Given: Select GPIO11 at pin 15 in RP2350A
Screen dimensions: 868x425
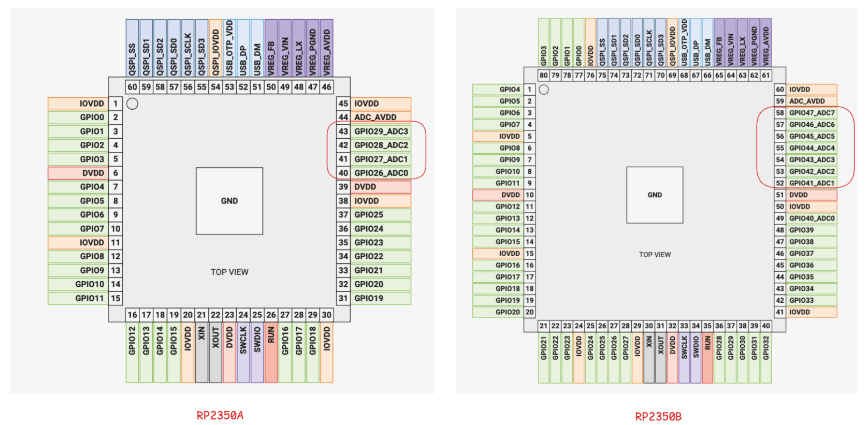Looking at the screenshot, I should click(78, 298).
